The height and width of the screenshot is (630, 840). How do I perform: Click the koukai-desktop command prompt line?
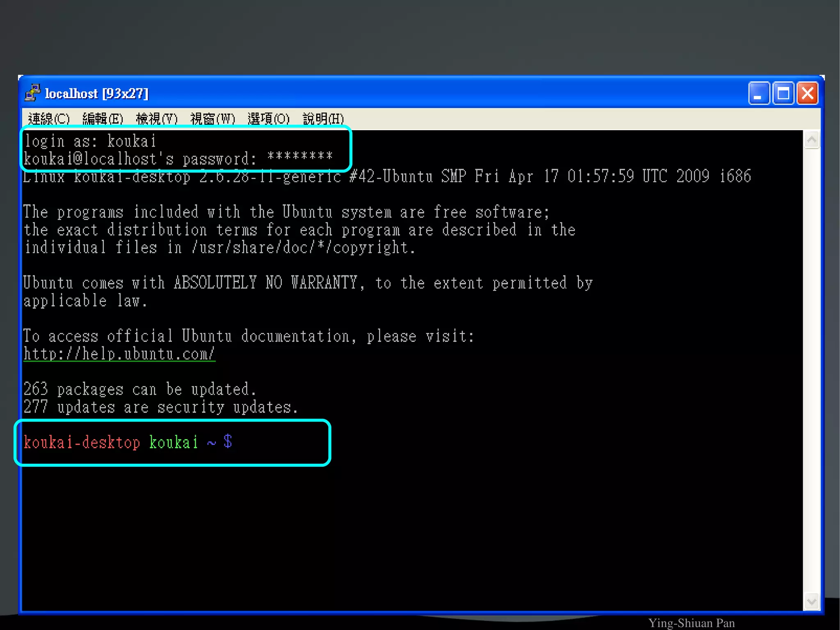point(128,442)
